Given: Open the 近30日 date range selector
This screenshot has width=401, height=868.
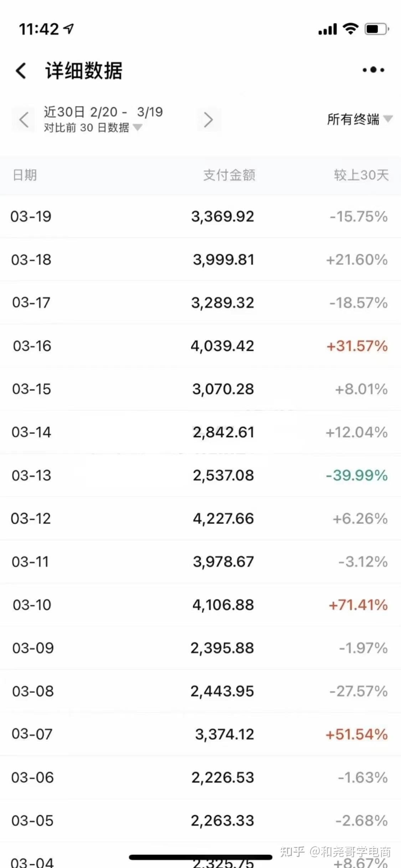Looking at the screenshot, I should pos(103,112).
